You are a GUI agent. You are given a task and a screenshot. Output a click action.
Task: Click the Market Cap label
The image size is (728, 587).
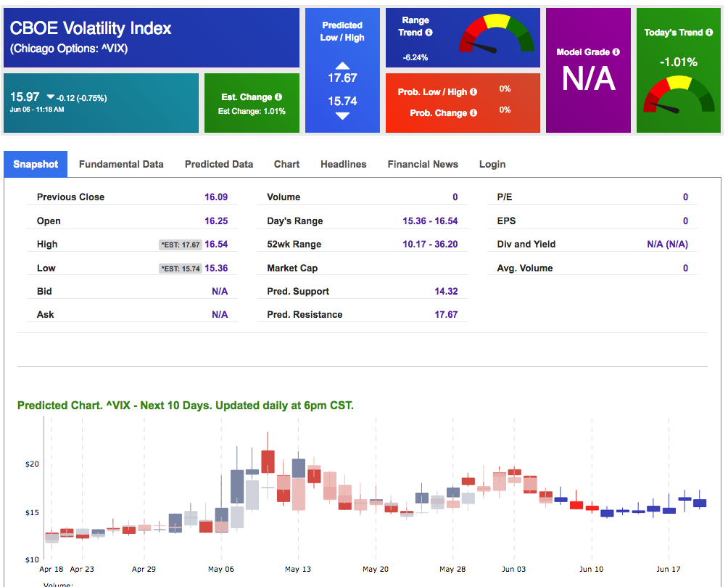[x=292, y=268]
